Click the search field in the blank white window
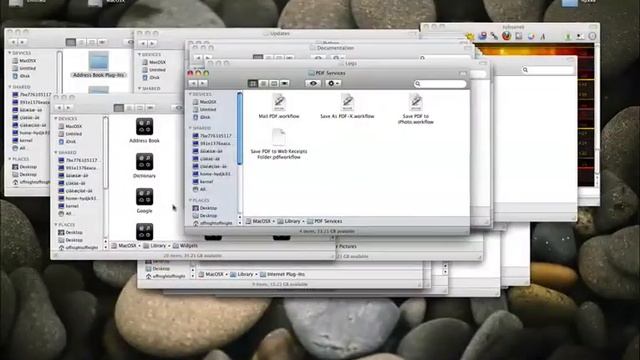Screen dimensions: 640x360 tap(547, 70)
